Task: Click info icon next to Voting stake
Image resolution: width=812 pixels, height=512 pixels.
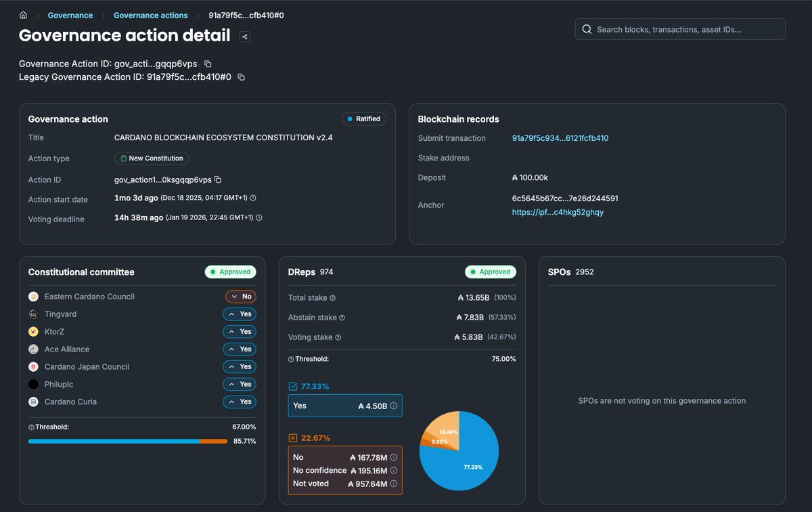Action: point(338,337)
